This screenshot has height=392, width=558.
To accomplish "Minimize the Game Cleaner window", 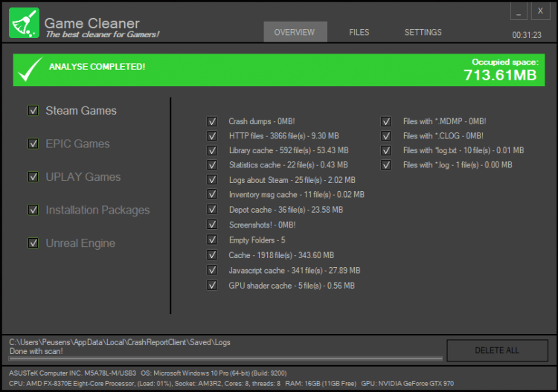I will click(x=520, y=12).
